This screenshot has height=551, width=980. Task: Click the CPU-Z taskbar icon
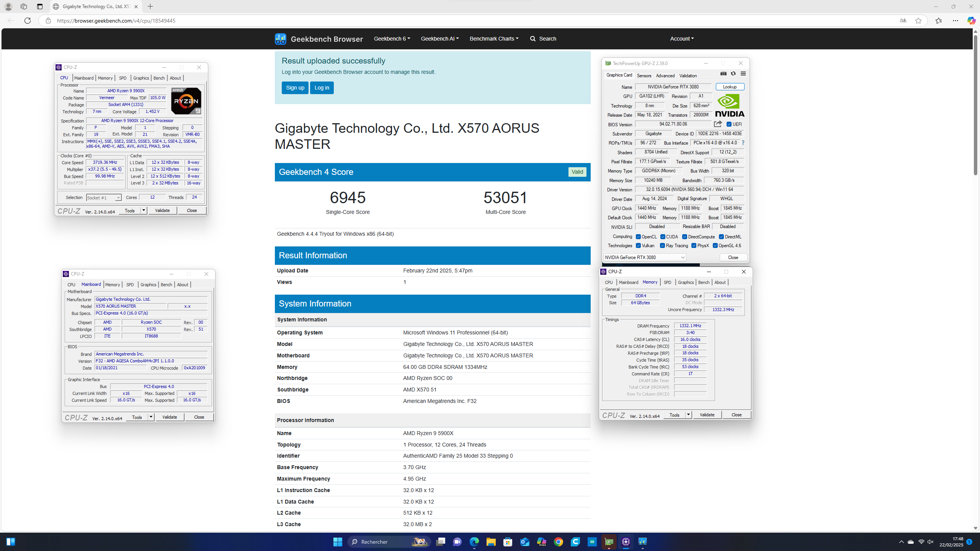click(626, 542)
